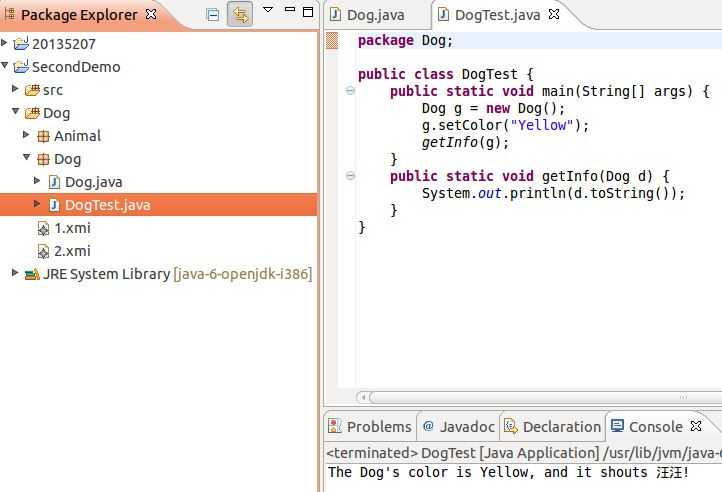
Task: Click the Dog source folder icon
Action: point(32,113)
